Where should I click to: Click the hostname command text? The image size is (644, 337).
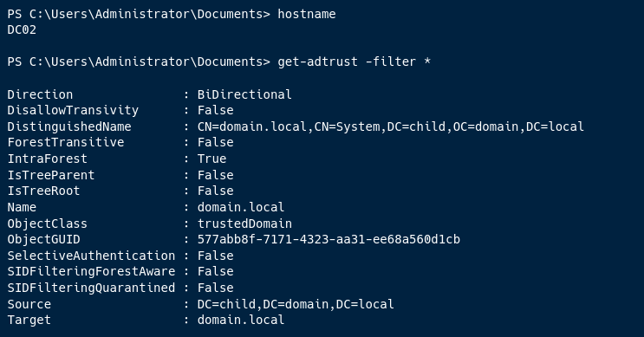pyautogui.click(x=306, y=14)
